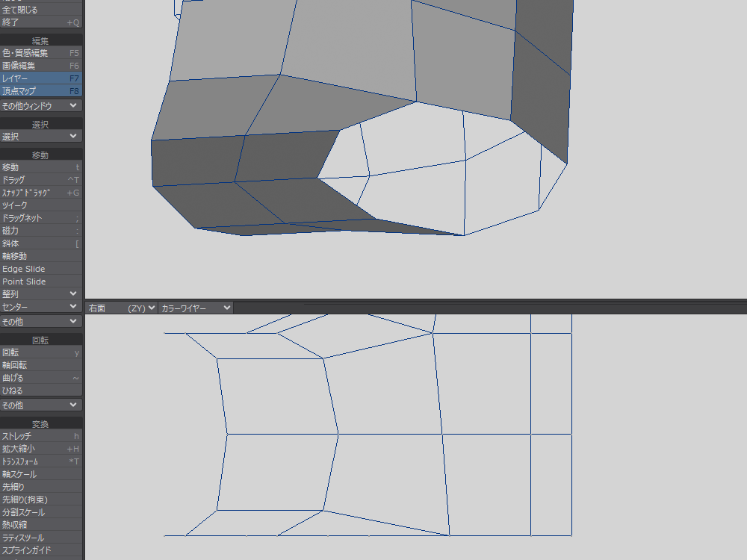The height and width of the screenshot is (560, 747).
Task: Select the ドラッグネット tool
Action: 40,218
